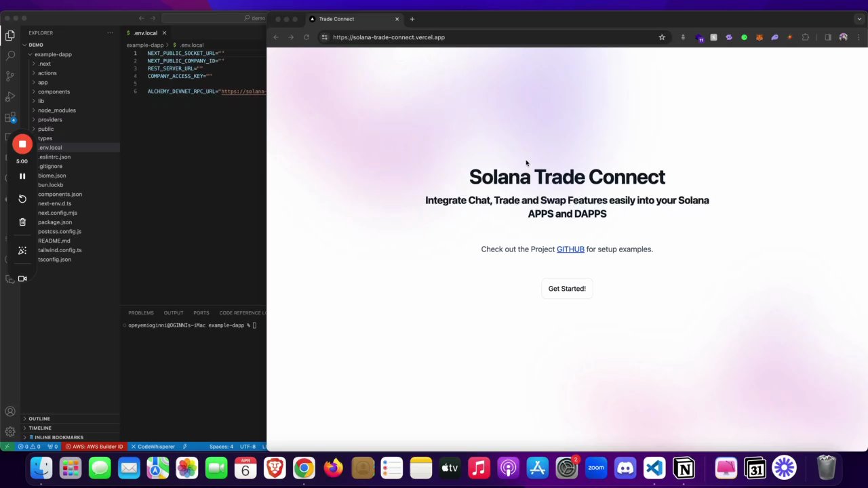Click the Get Started! button

567,289
